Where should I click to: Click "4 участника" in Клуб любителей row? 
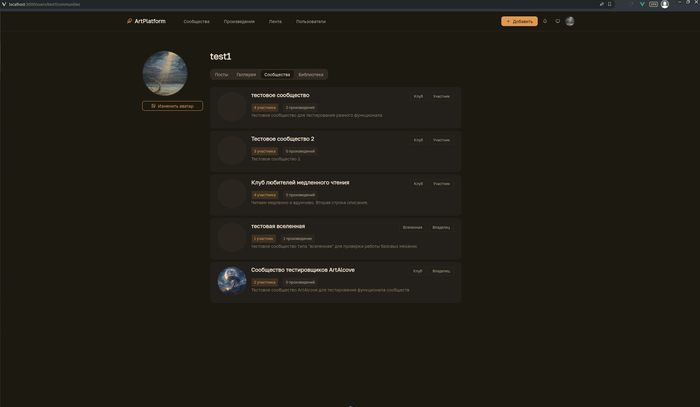tap(264, 195)
